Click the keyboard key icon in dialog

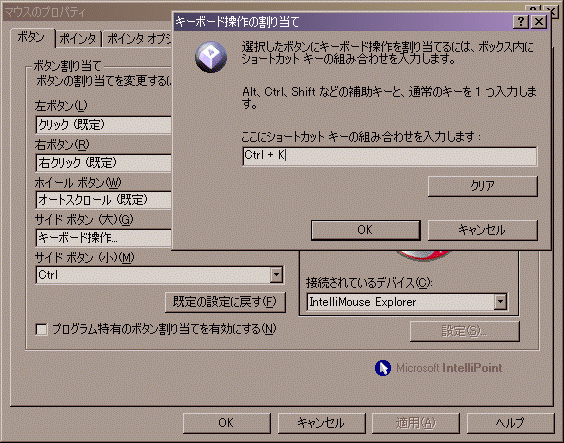211,57
